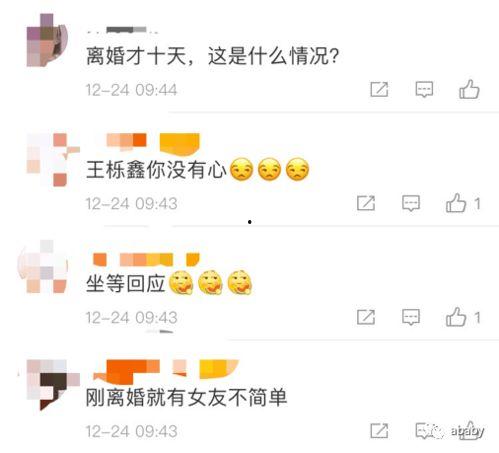Screen dimensions: 499x453
Task: Select the comment text "离婚才十天，这是什么情况?"
Action: (212, 56)
